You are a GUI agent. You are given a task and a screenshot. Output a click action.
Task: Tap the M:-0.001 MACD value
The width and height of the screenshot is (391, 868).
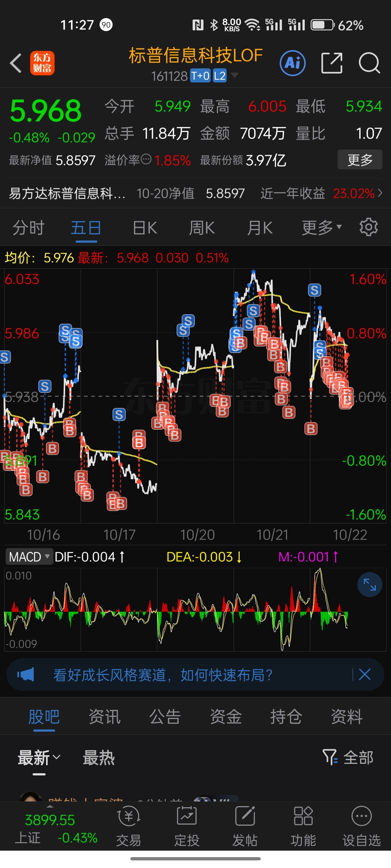(x=308, y=557)
